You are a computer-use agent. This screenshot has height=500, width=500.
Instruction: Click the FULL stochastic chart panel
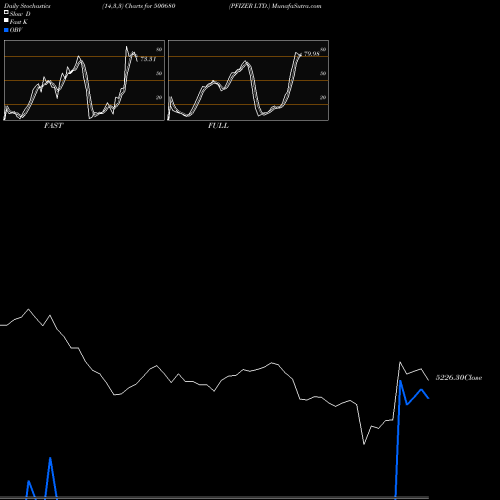click(248, 80)
